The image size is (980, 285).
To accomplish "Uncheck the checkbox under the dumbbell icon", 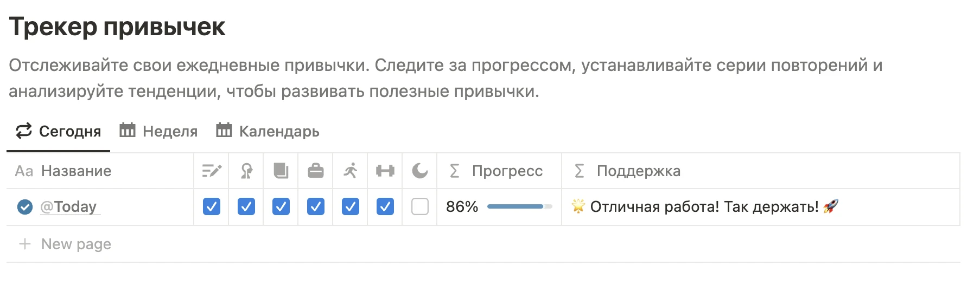I will click(385, 206).
